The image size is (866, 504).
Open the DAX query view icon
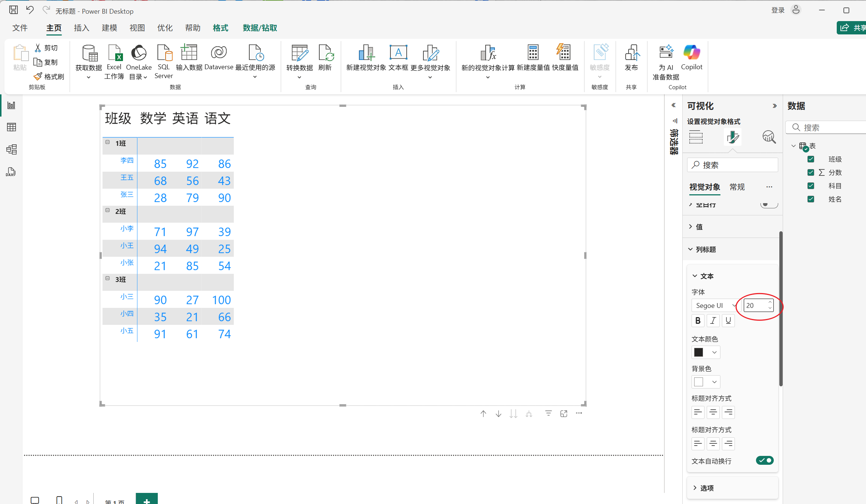tap(11, 172)
